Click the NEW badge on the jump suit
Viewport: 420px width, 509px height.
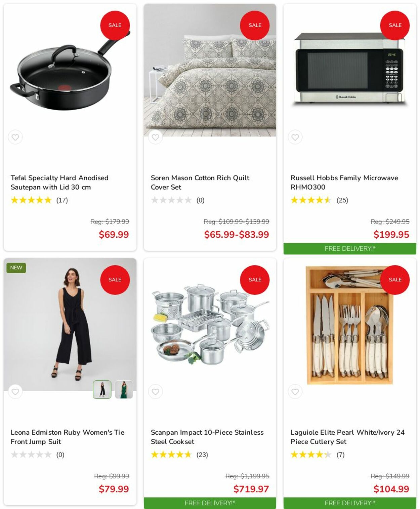[x=16, y=268]
